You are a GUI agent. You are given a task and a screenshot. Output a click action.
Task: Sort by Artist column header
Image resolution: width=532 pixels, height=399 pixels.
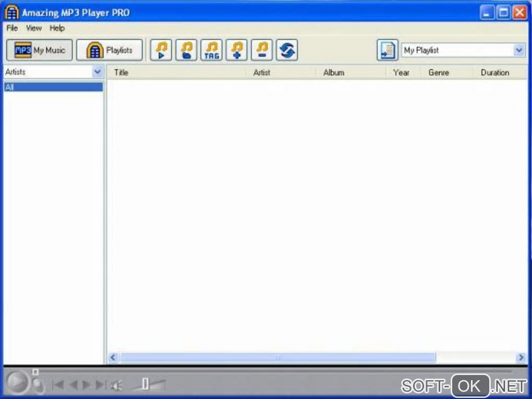[282, 72]
